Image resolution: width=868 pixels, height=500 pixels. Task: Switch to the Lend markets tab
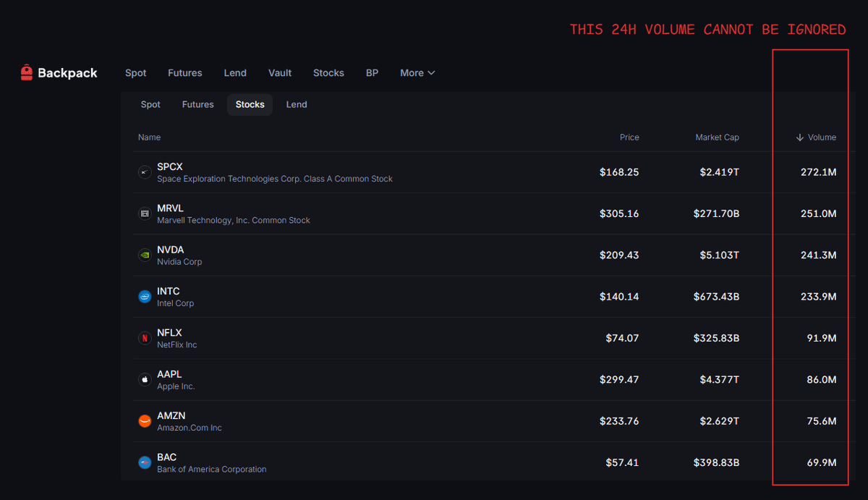[x=297, y=104]
